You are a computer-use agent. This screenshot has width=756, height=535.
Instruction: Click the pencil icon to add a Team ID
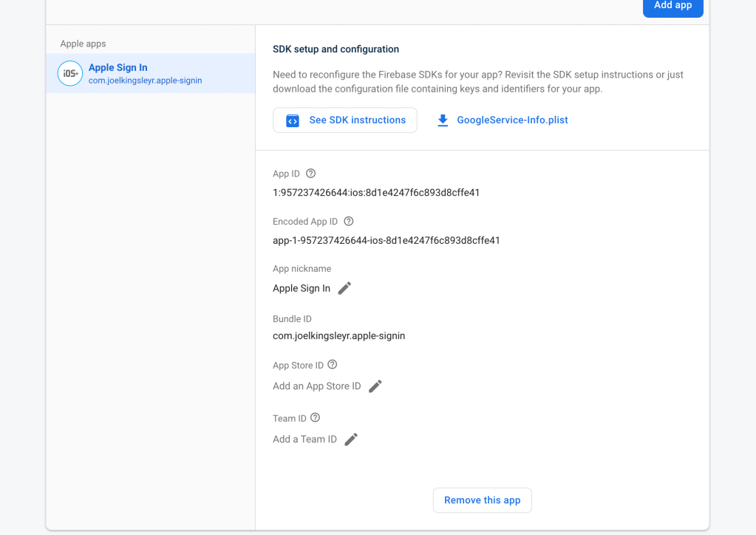coord(352,440)
